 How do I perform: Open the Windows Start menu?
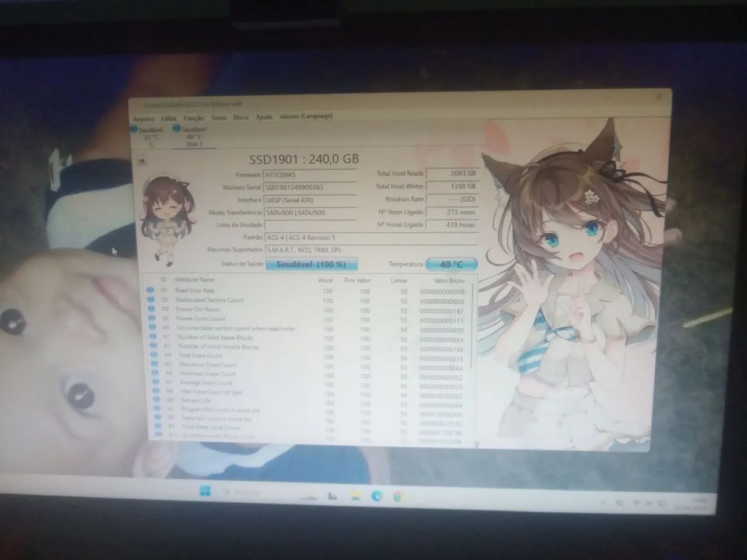(x=205, y=491)
